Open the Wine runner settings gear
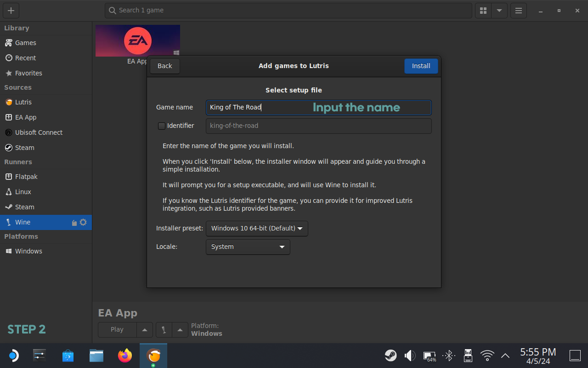This screenshot has width=588, height=368. [83, 222]
